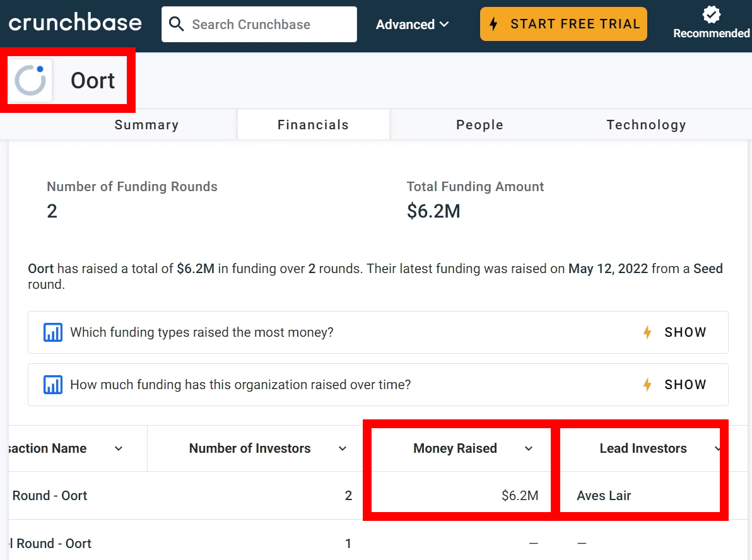The height and width of the screenshot is (560, 752).
Task: Open the Aves Lair investor link
Action: tap(604, 496)
